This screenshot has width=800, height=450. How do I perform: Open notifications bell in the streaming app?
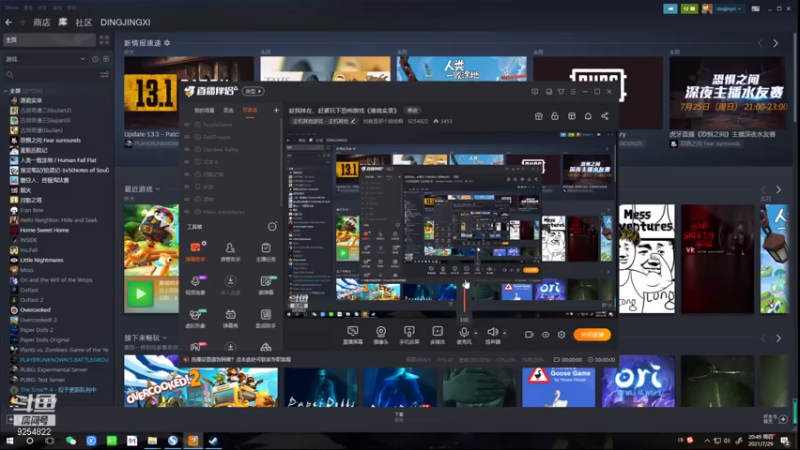(588, 116)
